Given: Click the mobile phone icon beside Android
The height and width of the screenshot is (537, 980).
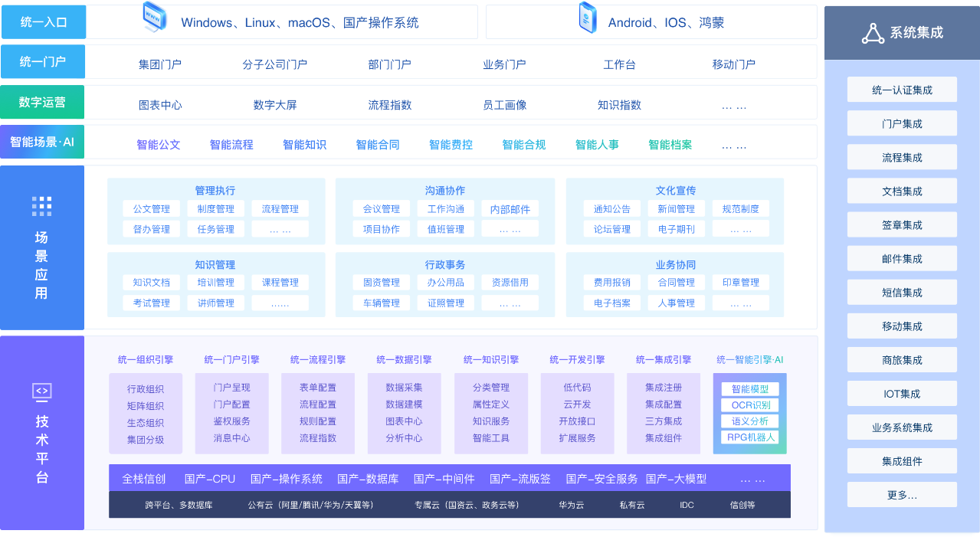Looking at the screenshot, I should (x=588, y=19).
